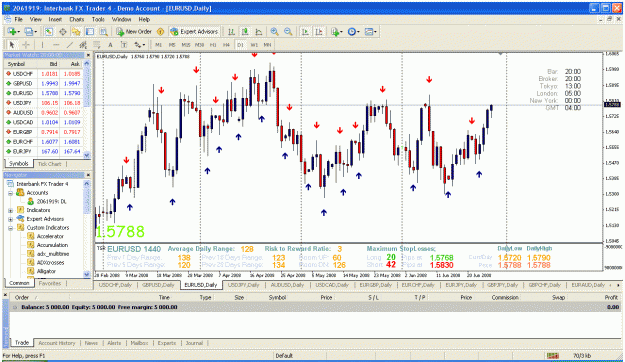Close the Market Watch panel
Screen dimensions: 625x362
coord(88,55)
